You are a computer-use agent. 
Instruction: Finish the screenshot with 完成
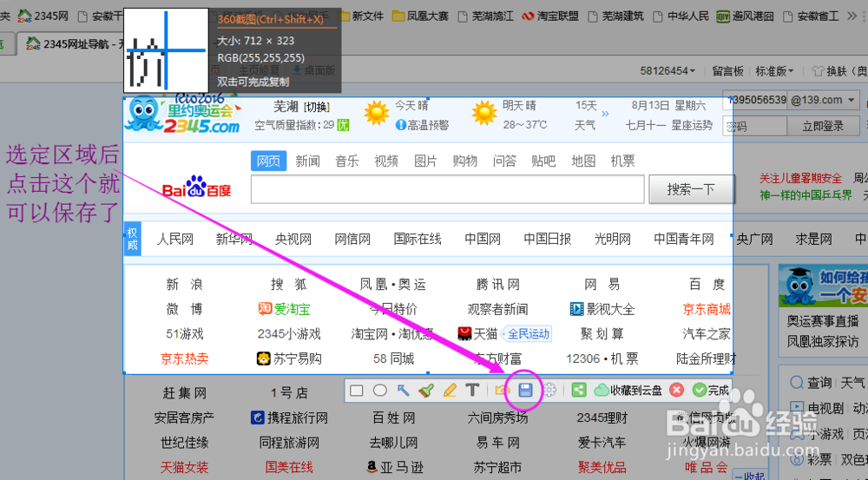tap(711, 391)
